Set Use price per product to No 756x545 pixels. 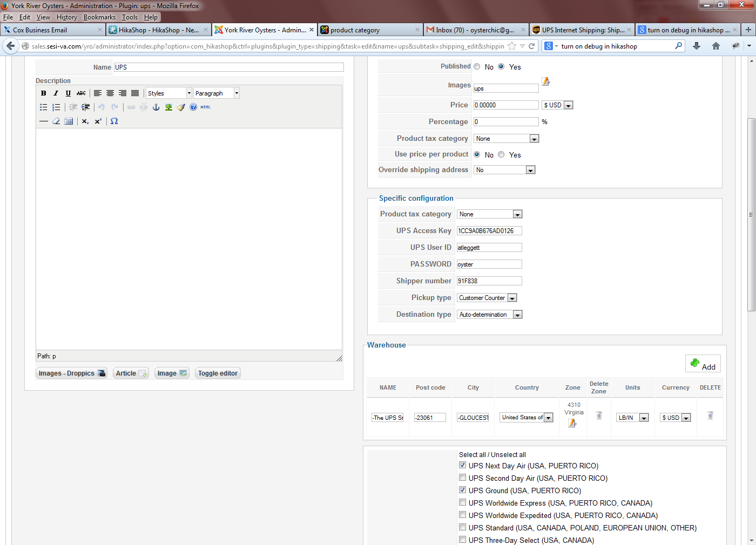point(477,154)
